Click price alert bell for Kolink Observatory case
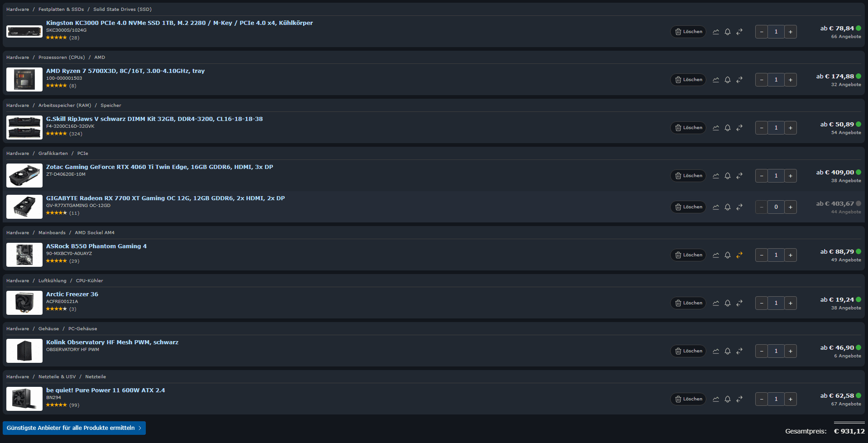The width and height of the screenshot is (868, 443). coord(728,351)
